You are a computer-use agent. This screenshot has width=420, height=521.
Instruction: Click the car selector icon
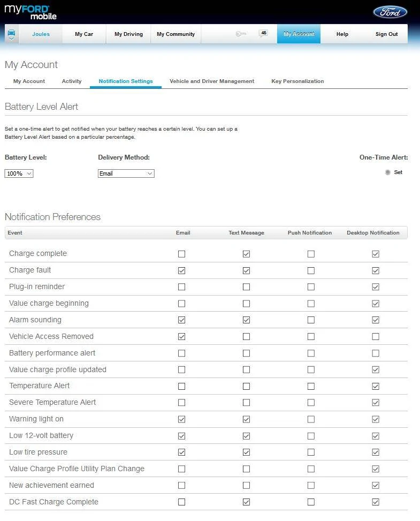[x=11, y=33]
